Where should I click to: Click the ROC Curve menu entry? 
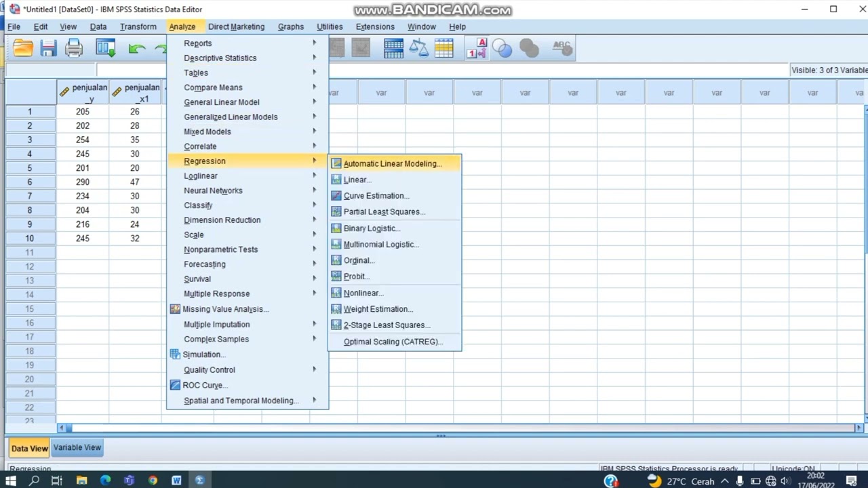tap(248, 385)
